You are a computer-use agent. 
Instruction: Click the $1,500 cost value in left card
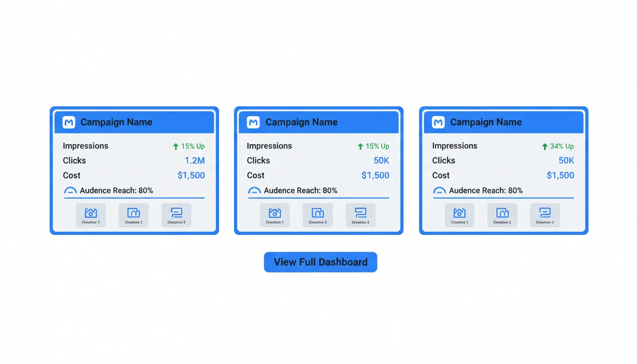coord(191,175)
